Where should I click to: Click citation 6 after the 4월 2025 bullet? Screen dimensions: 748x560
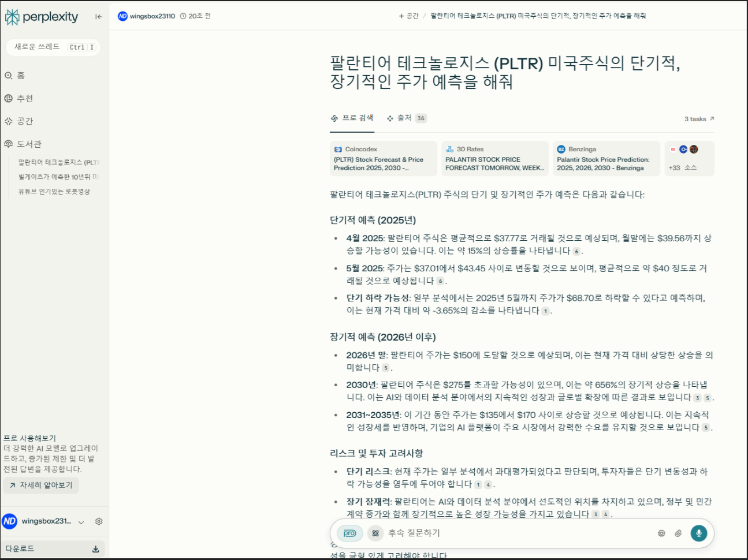pyautogui.click(x=576, y=251)
